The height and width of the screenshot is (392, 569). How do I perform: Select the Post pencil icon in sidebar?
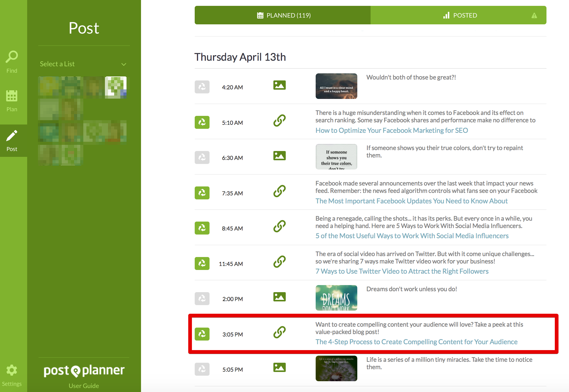(x=12, y=141)
